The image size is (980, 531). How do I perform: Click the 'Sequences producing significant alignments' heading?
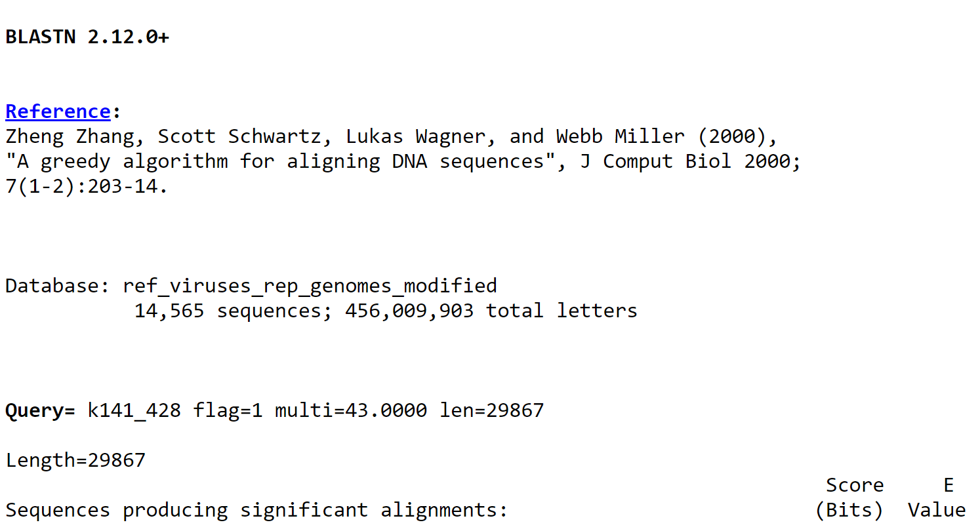click(x=256, y=510)
